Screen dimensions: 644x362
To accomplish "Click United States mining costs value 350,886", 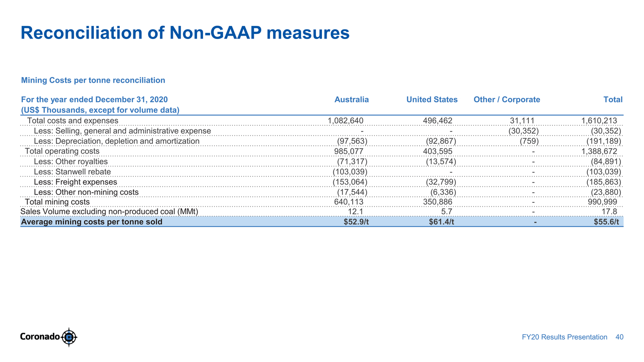I will tap(438, 202).
